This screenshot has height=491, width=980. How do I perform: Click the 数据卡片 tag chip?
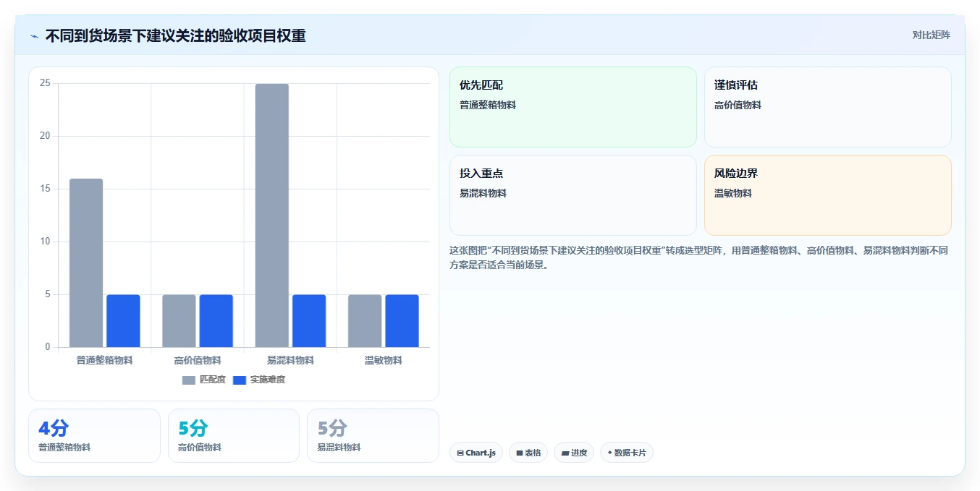pyautogui.click(x=627, y=453)
